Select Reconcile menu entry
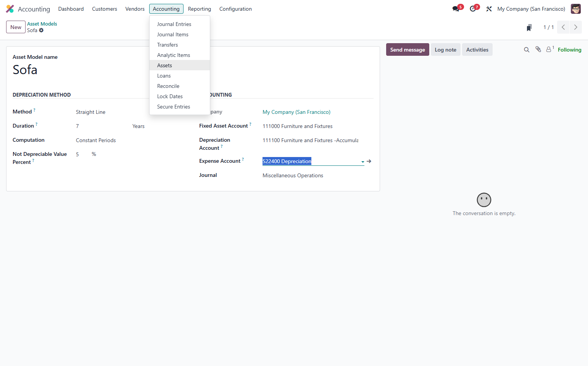Image resolution: width=588 pixels, height=366 pixels. coord(180,86)
